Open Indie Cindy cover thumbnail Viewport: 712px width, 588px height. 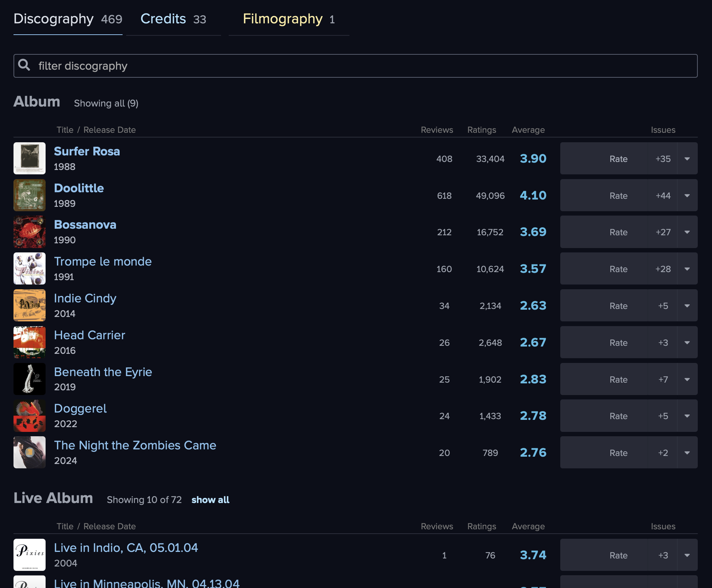(30, 305)
